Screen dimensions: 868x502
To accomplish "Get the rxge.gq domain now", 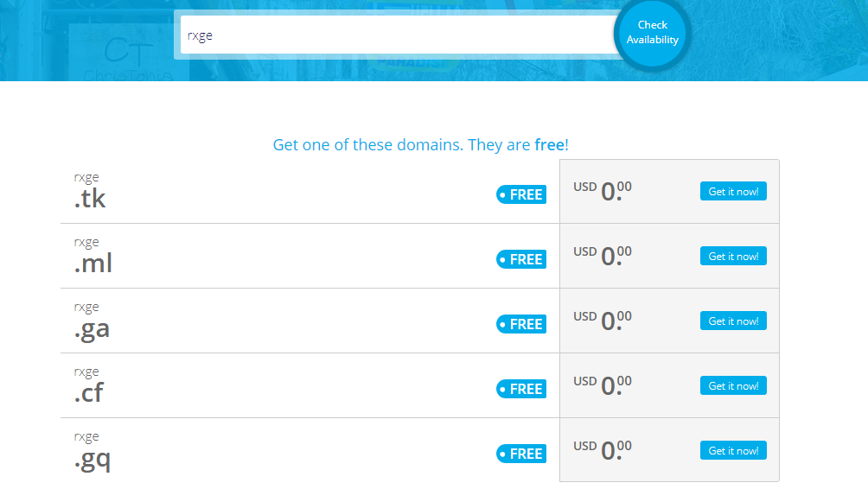I will [733, 450].
